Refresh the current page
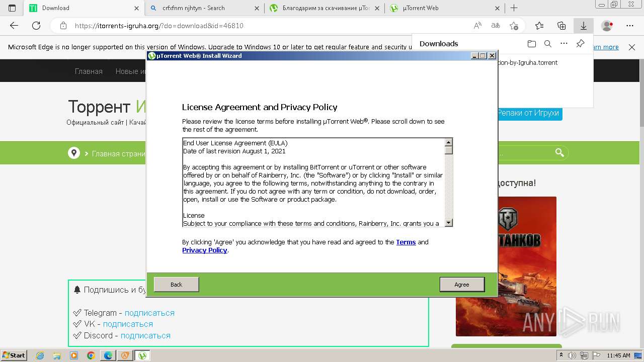Screen dimensions: 644x362 point(36,26)
